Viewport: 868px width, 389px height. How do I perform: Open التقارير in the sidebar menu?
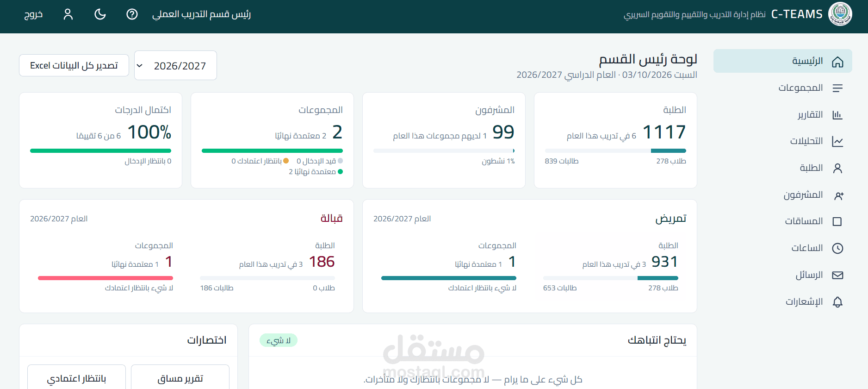tap(783, 115)
